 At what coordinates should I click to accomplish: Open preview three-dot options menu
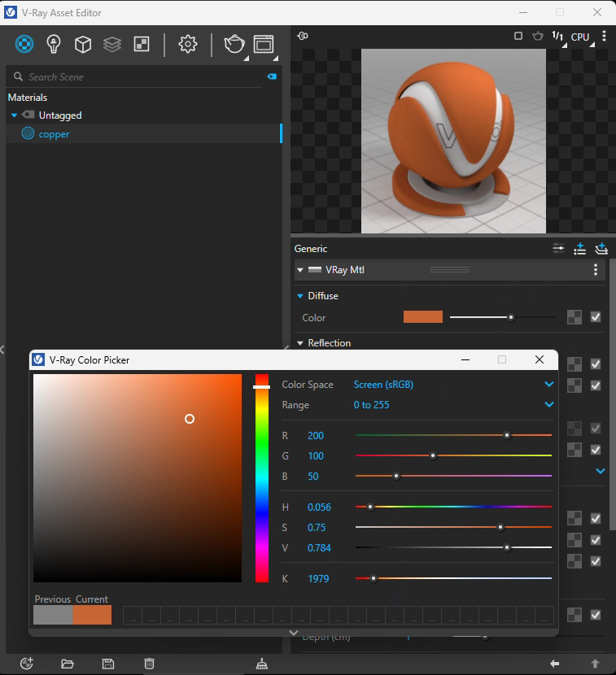tap(604, 36)
